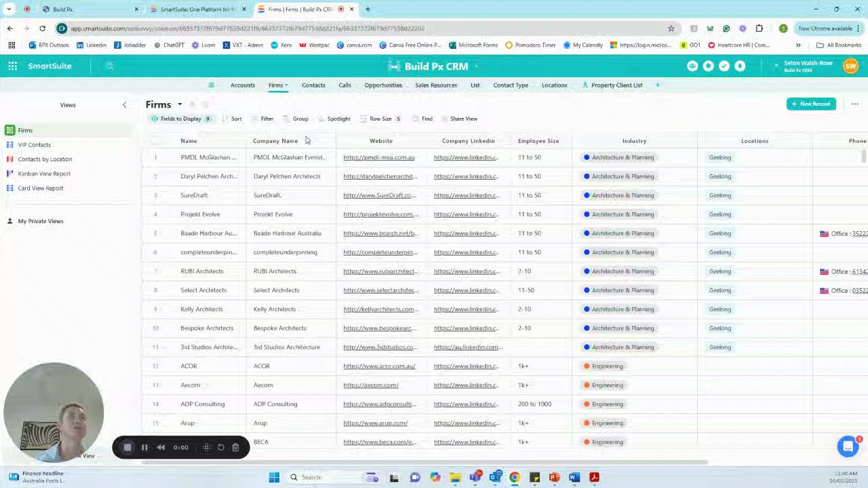Open the Card View Report
Viewport: 868px width, 488px height.
[x=40, y=188]
